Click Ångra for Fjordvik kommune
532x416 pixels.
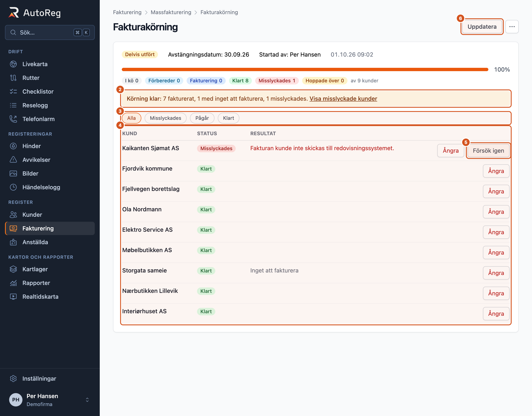[496, 171]
